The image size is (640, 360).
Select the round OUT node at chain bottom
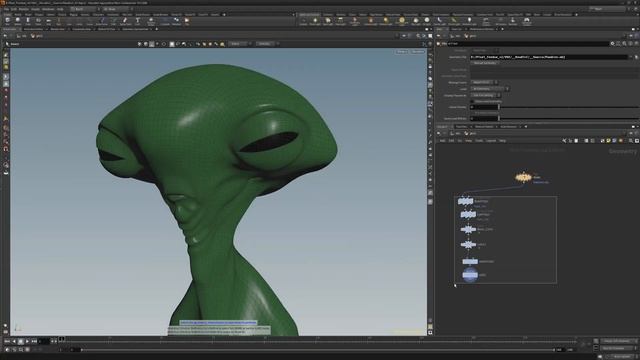click(x=470, y=275)
